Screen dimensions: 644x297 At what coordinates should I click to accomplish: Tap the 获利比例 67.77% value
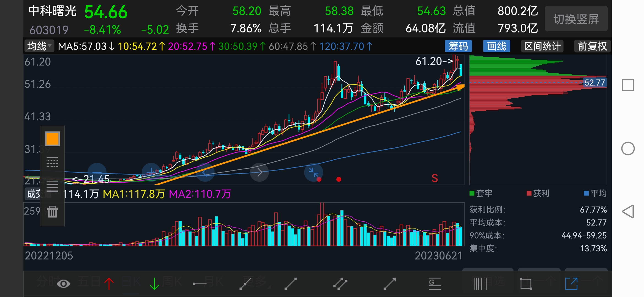(593, 210)
